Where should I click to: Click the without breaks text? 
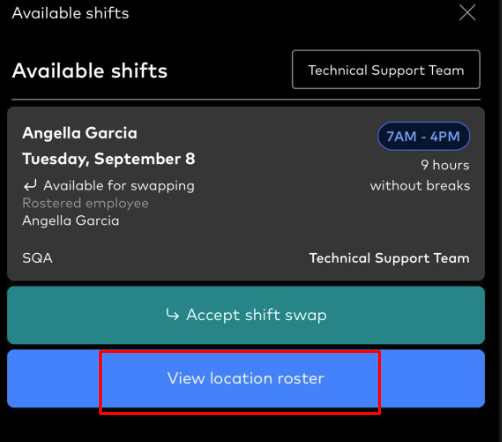coord(420,186)
